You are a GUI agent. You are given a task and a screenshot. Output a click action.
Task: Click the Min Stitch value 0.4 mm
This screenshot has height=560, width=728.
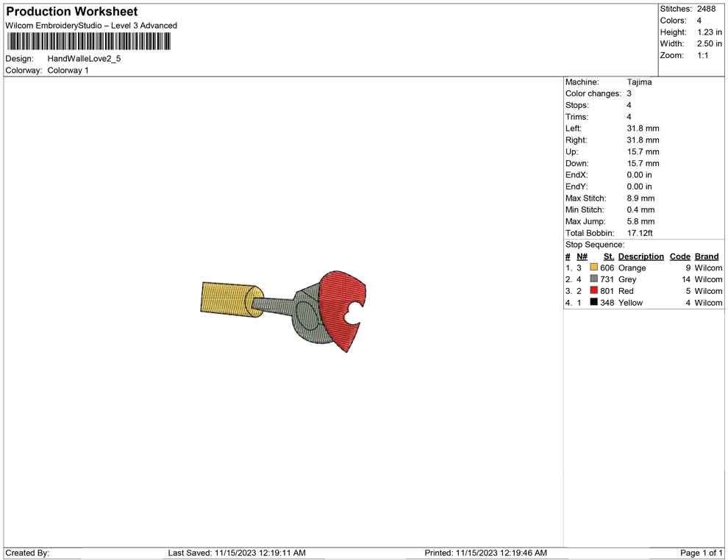pos(640,209)
